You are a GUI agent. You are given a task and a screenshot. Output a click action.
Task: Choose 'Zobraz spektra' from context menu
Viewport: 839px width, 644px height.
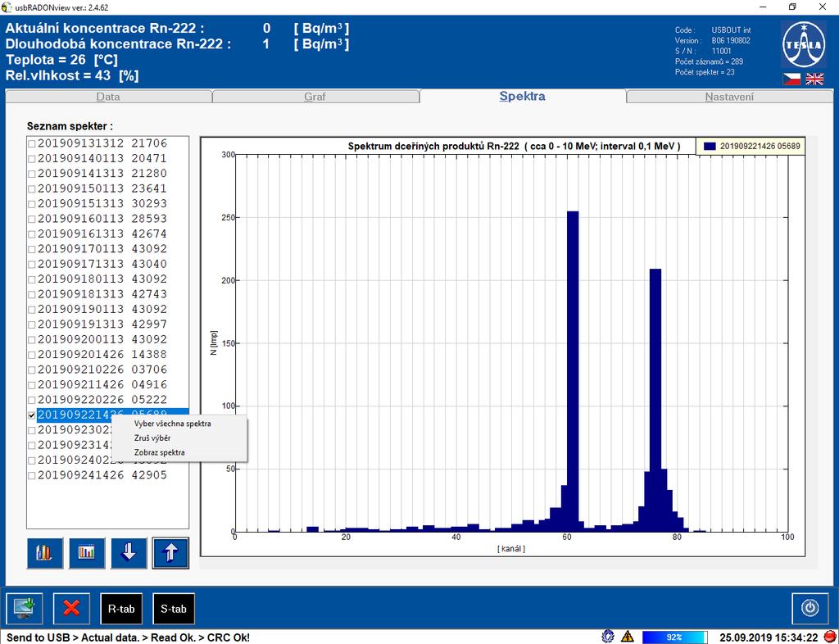coord(160,452)
